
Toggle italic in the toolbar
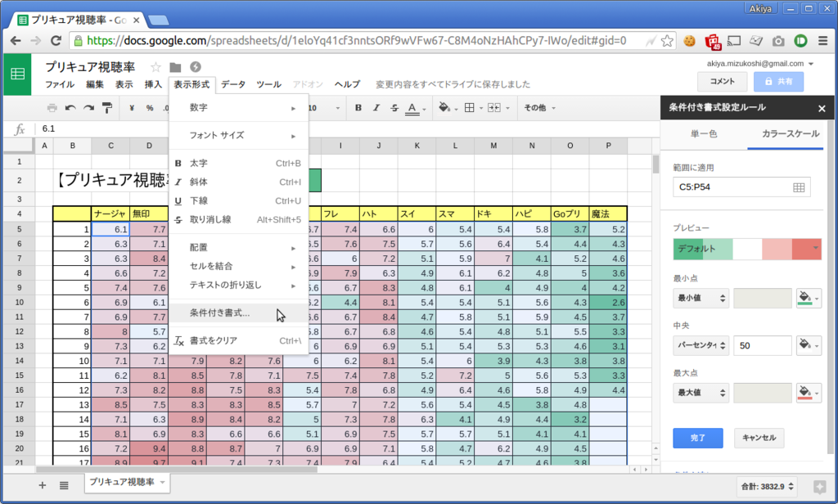[x=376, y=107]
